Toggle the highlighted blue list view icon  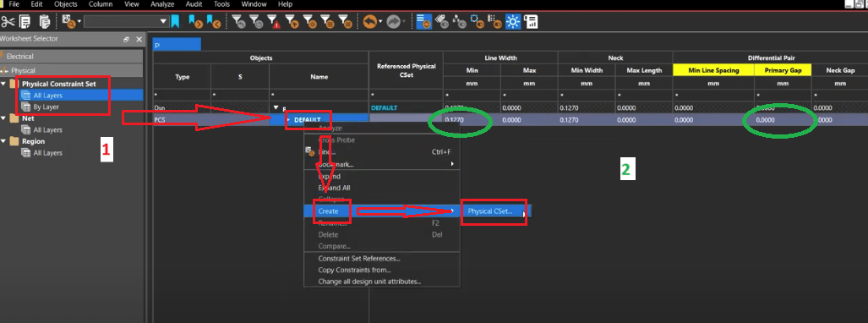pos(424,22)
